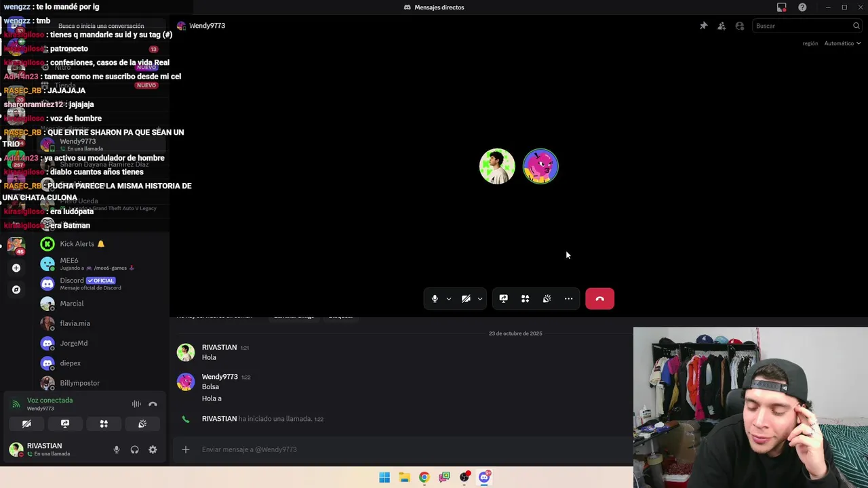Add a server with plus icon
The image size is (868, 488).
[x=16, y=268]
